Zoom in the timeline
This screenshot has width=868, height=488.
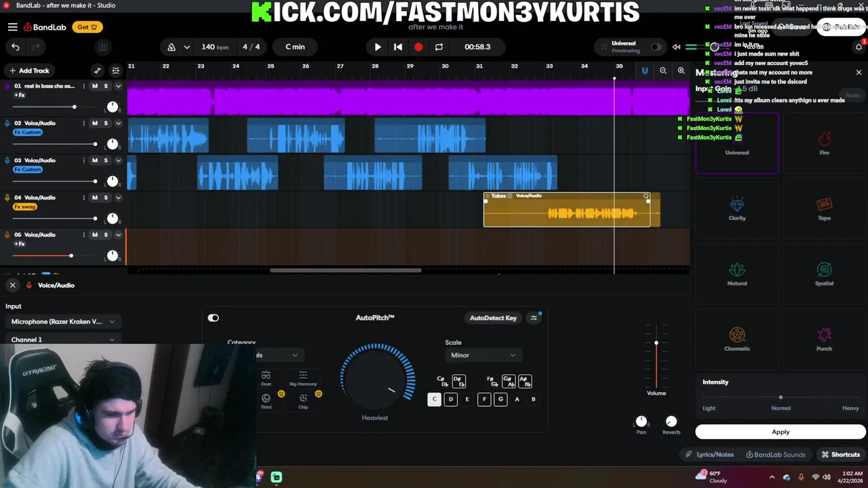[682, 70]
